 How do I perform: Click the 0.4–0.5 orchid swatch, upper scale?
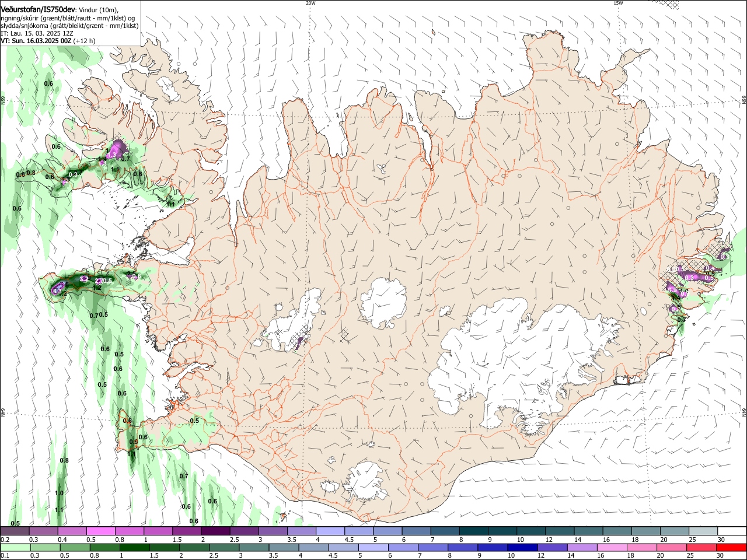(x=72, y=531)
